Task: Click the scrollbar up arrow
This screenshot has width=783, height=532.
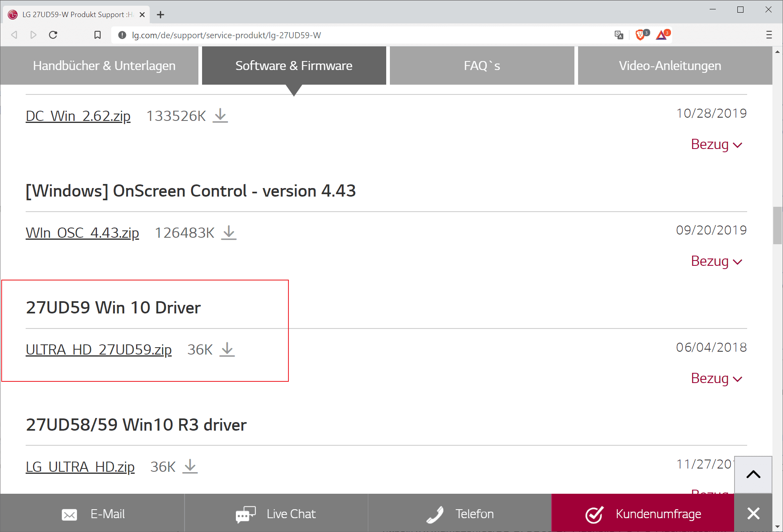Action: click(x=777, y=51)
